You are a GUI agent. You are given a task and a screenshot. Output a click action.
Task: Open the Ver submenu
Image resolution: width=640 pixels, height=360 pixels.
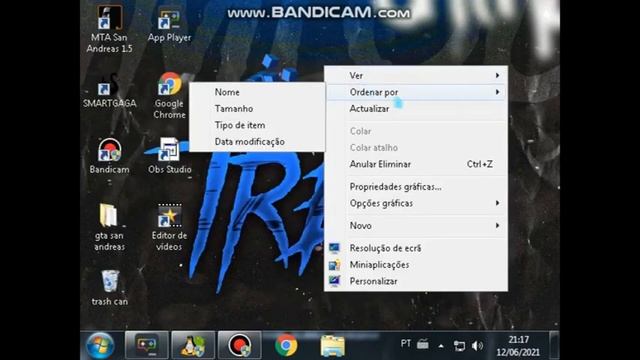pos(416,76)
